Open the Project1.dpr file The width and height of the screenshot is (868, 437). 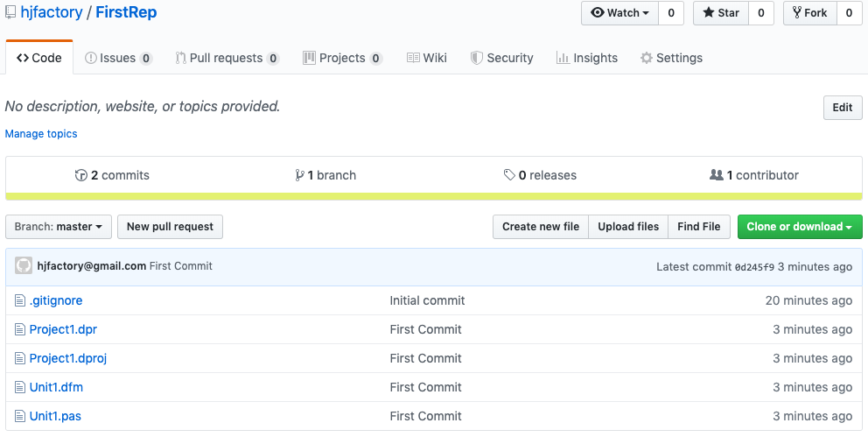[x=63, y=329]
